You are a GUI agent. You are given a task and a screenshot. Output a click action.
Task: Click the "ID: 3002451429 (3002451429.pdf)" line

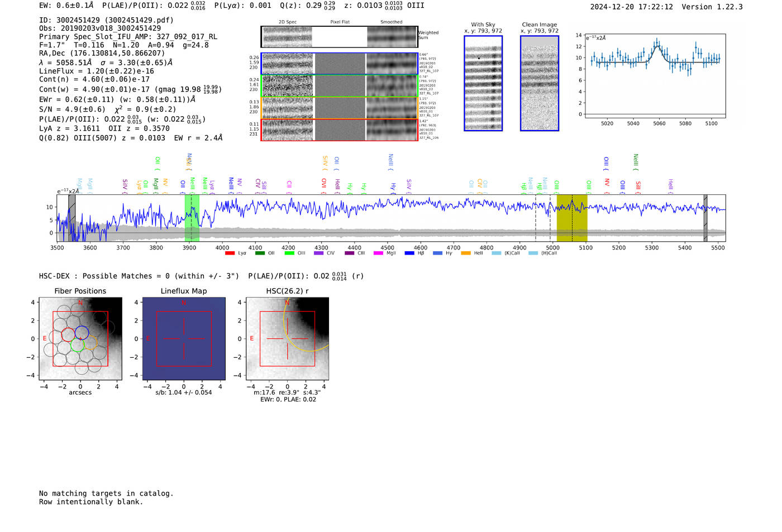coord(106,20)
